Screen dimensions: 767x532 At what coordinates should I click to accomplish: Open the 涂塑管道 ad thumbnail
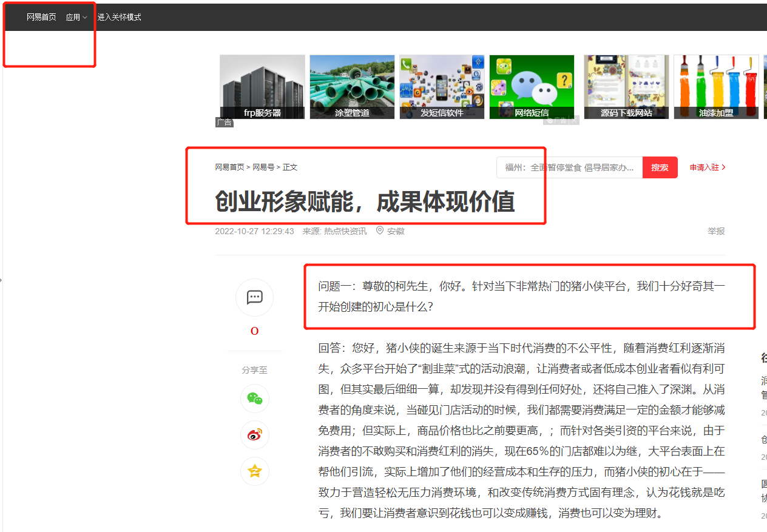[x=352, y=87]
